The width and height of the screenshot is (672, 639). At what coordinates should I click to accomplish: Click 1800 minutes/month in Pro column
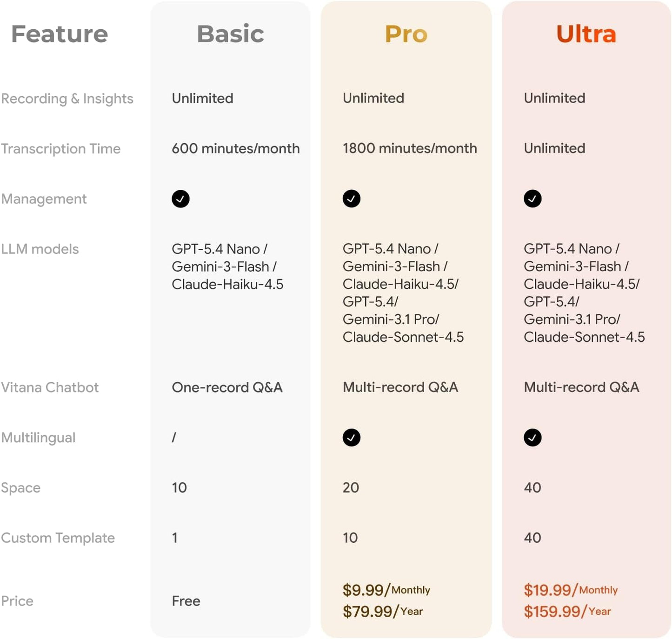pyautogui.click(x=410, y=148)
